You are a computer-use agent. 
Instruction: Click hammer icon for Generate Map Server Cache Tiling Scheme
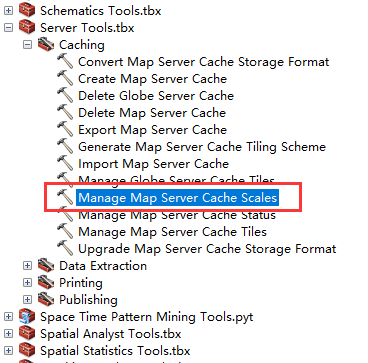[x=65, y=147]
